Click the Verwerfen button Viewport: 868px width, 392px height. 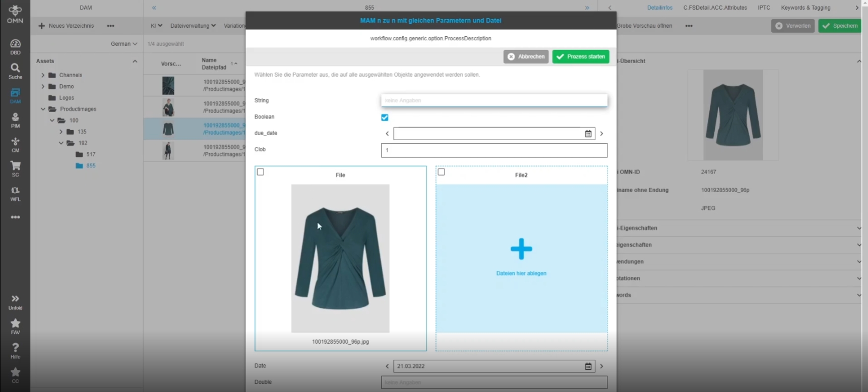[x=793, y=26]
